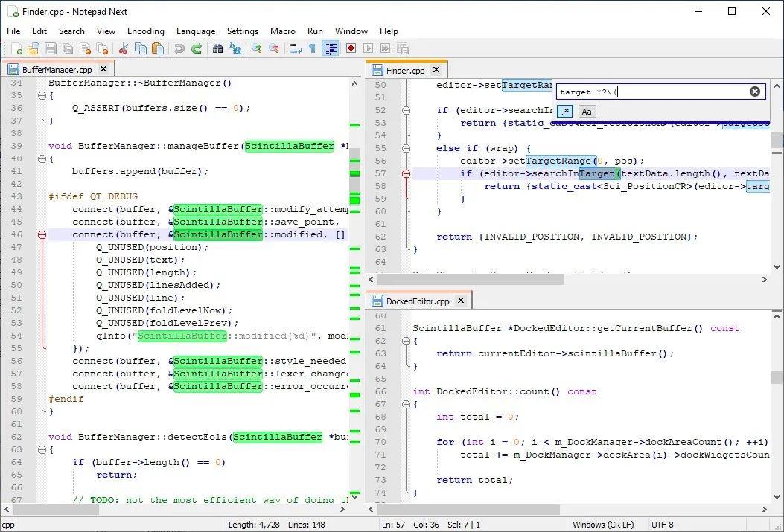The image size is (784, 532).
Task: Clear the search field with the X icon
Action: click(755, 92)
